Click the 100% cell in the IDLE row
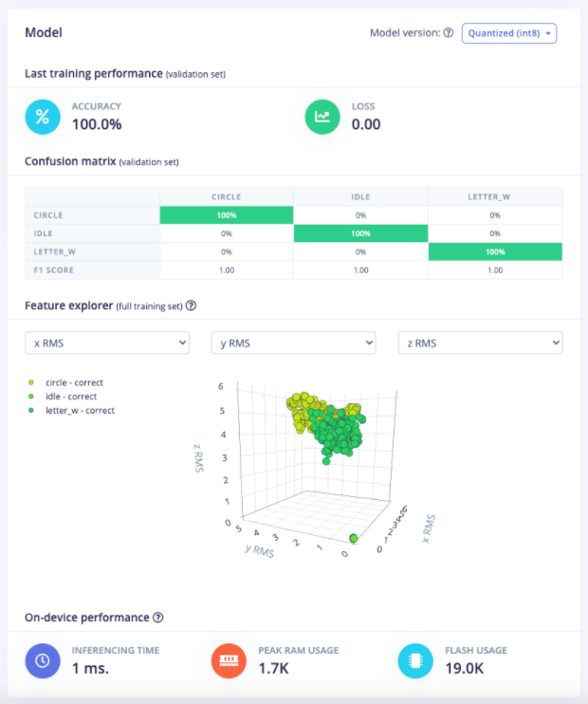This screenshot has height=704, width=588. click(360, 233)
